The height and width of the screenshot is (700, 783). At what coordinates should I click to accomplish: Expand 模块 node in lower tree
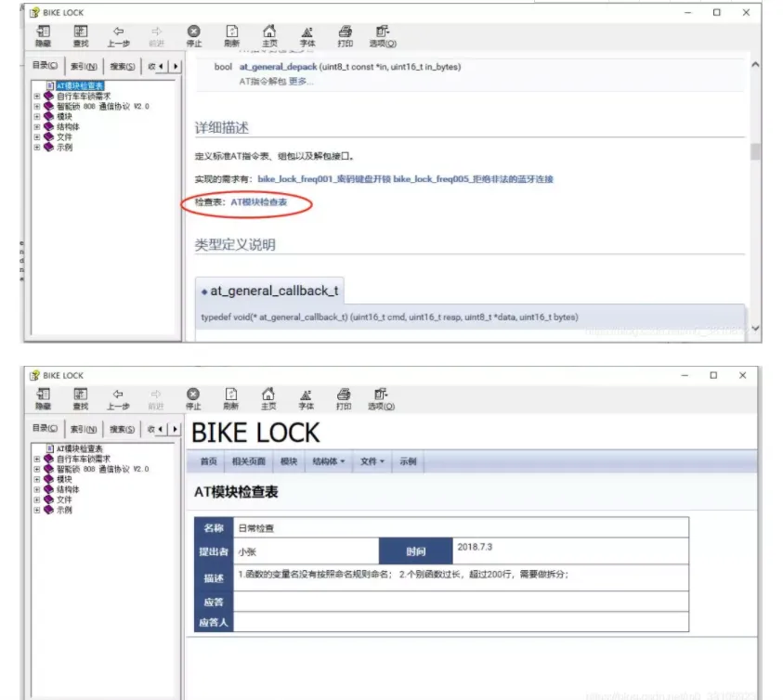(x=37, y=479)
